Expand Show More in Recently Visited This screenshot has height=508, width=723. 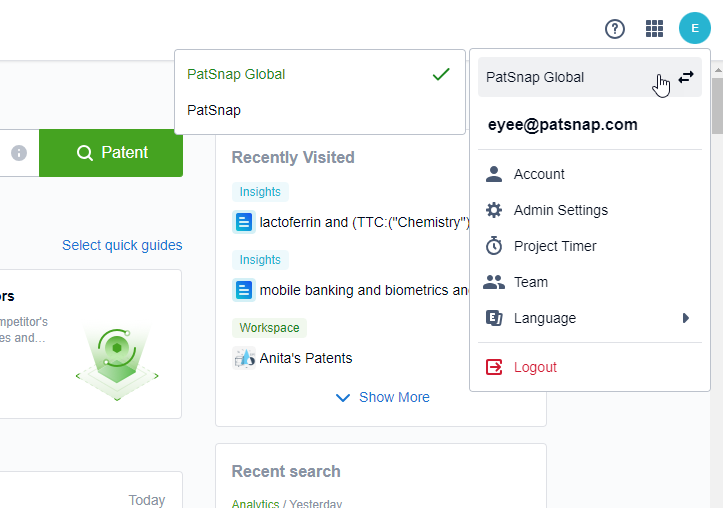point(382,397)
